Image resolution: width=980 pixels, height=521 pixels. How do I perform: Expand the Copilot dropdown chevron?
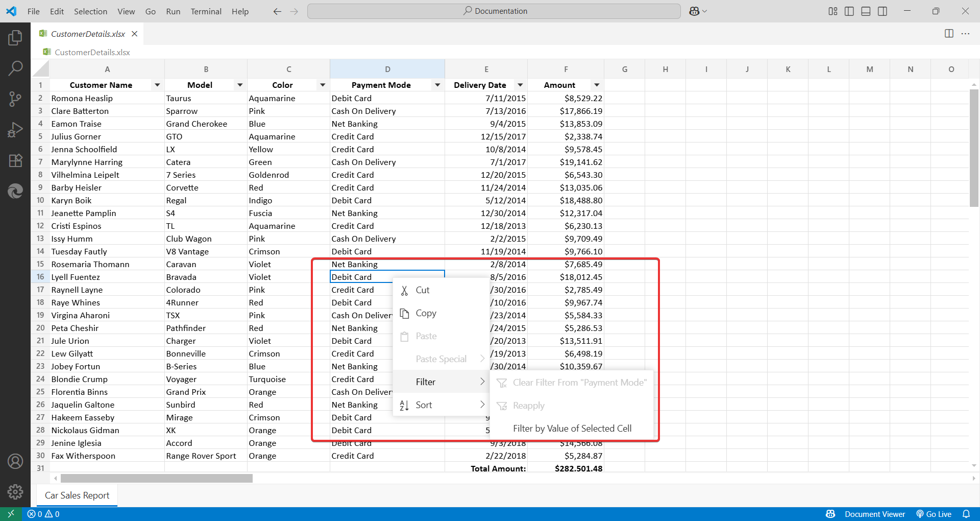(x=705, y=11)
